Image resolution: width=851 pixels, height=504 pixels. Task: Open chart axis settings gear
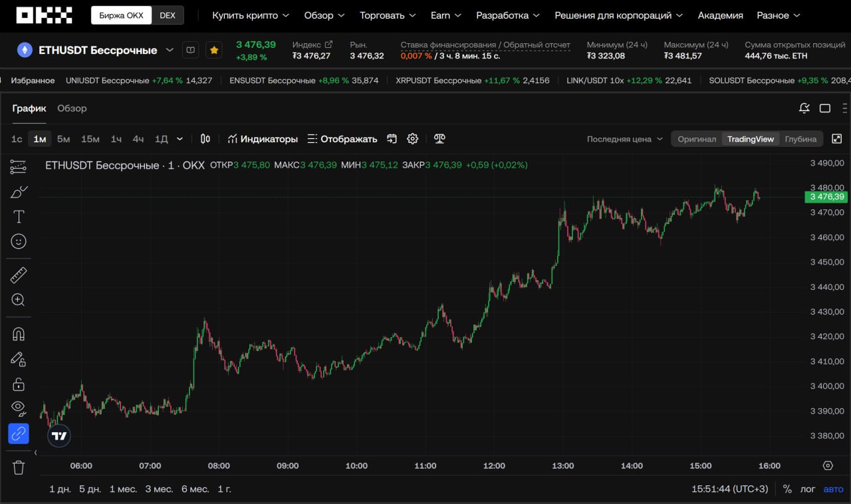click(x=828, y=465)
